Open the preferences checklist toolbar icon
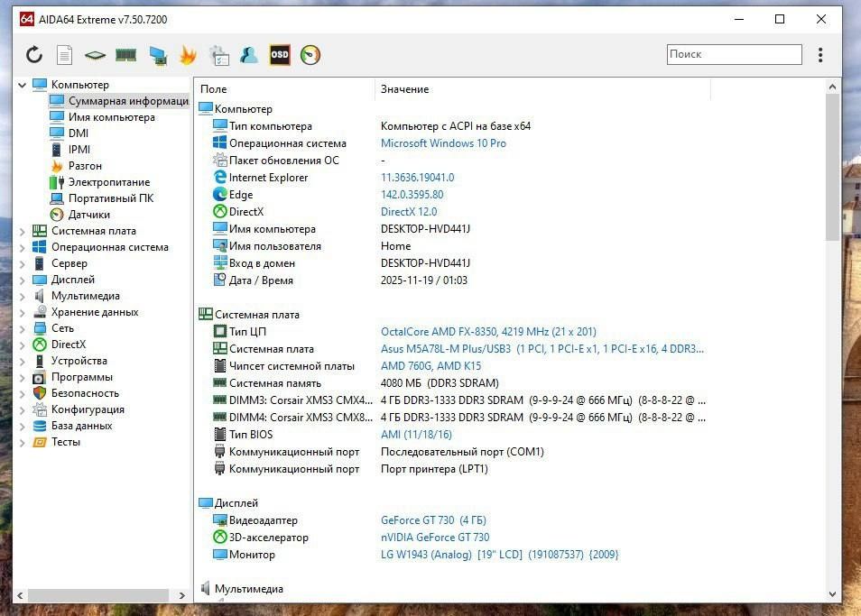 (219, 55)
